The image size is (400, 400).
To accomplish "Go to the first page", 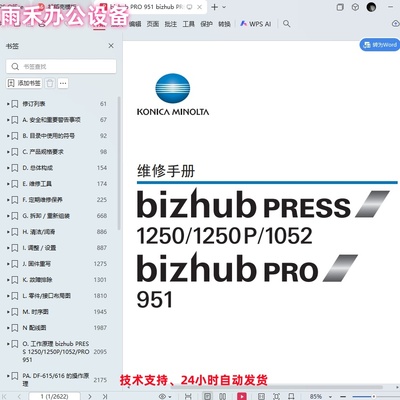I will pyautogui.click(x=5, y=396).
